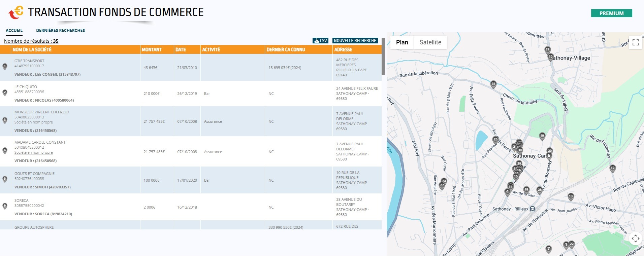The height and width of the screenshot is (256, 644).
Task: Click Assurance activity for Vincent Chefneux row
Action: click(x=213, y=121)
